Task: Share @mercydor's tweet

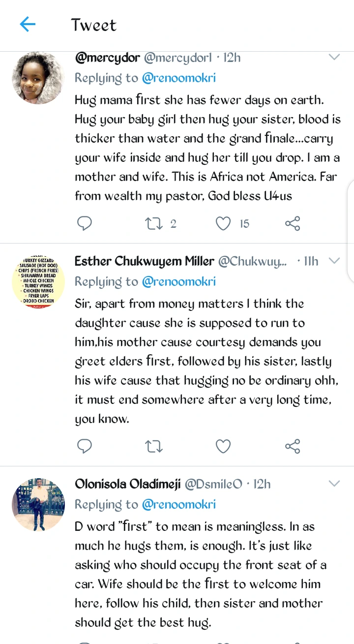Action: (293, 224)
